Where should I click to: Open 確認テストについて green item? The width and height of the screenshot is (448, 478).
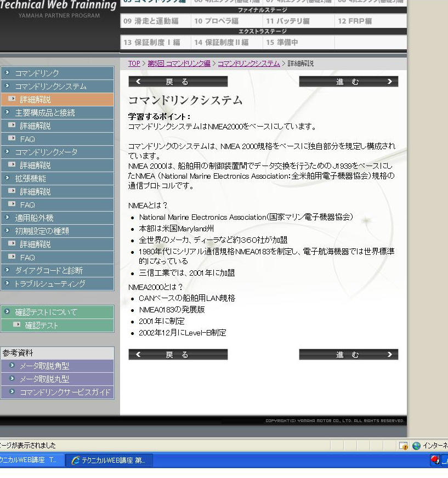[58, 312]
